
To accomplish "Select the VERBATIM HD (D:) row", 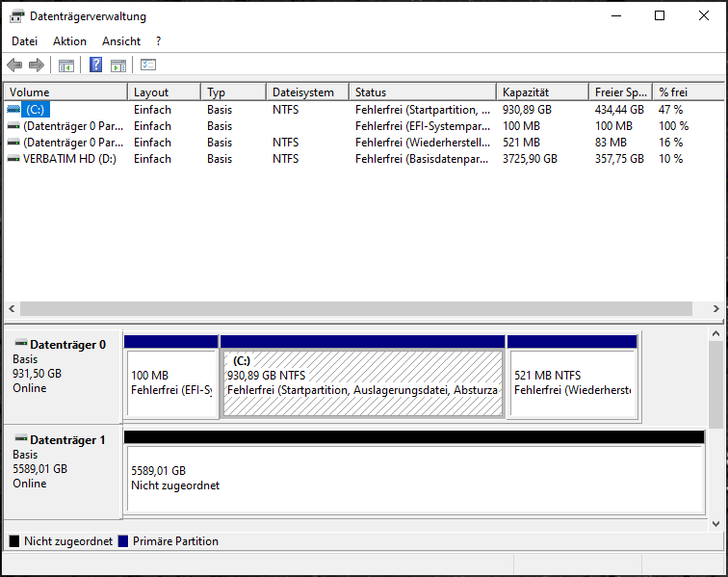I will tap(364, 158).
